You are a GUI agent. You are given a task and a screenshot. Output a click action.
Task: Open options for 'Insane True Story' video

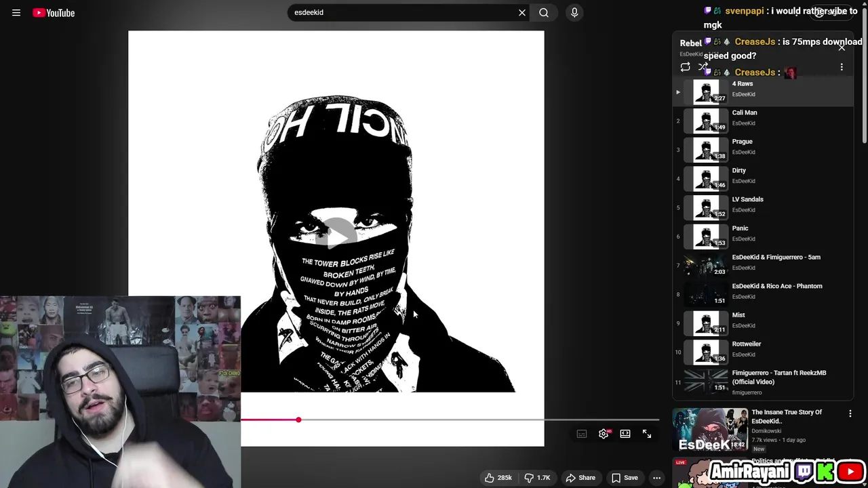tap(850, 413)
